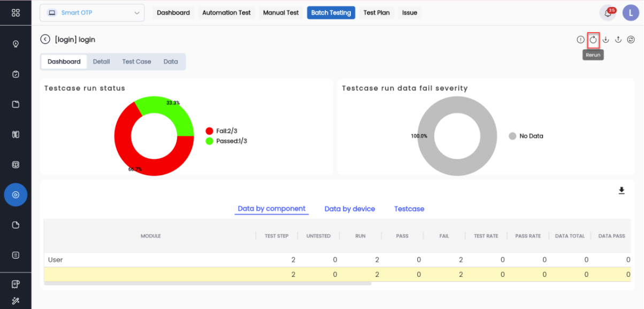Click the red Fail:2/3 legend dot

pyautogui.click(x=210, y=131)
